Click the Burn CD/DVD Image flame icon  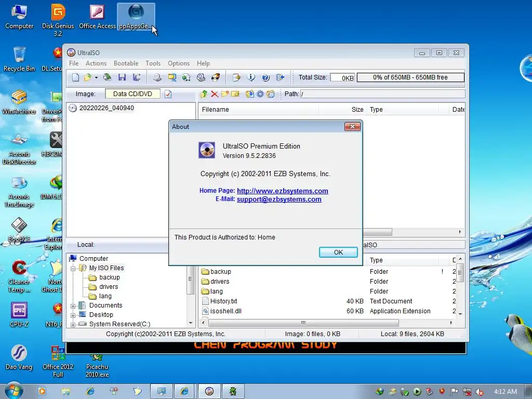click(x=216, y=78)
